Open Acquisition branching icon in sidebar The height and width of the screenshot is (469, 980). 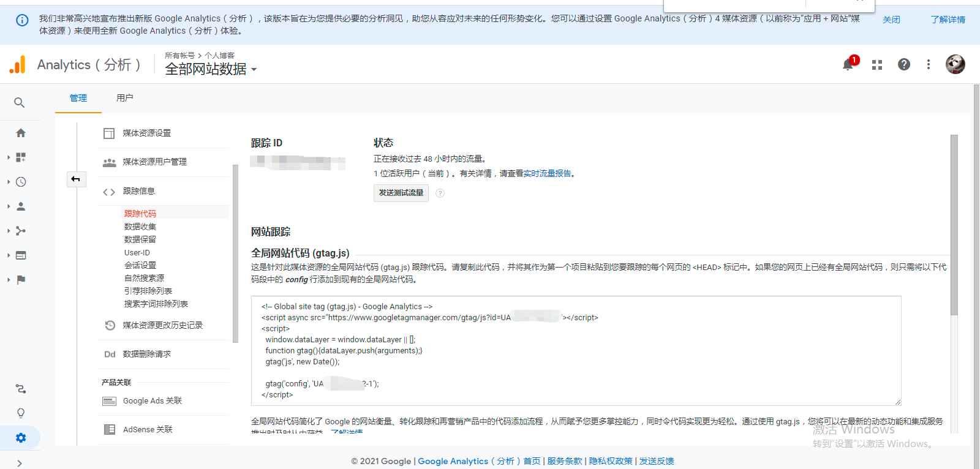coord(21,231)
